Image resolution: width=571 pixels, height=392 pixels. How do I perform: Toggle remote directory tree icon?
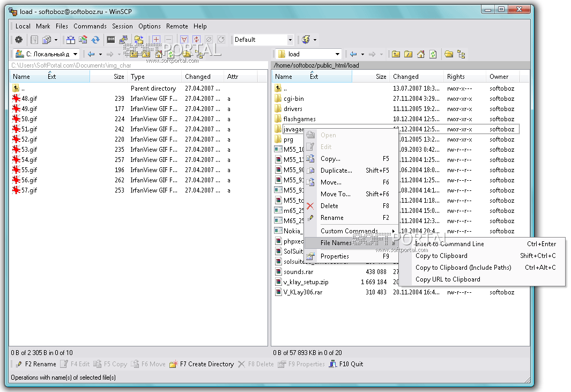[x=461, y=54]
